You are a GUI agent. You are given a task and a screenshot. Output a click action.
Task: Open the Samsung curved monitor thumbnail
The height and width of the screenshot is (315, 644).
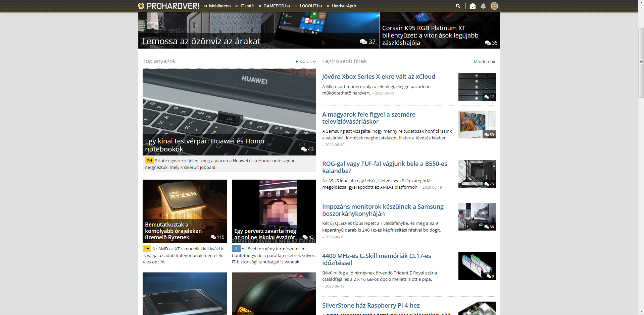pos(477,217)
